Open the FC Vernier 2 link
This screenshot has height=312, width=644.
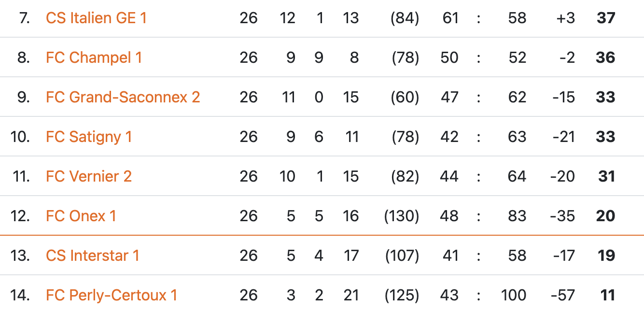tap(89, 176)
